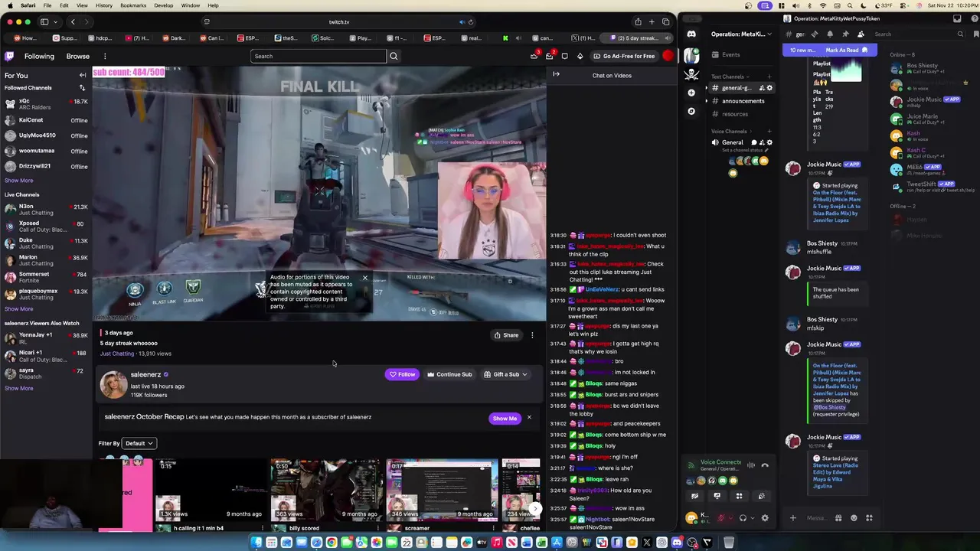
Task: Open Discord direct messages home icon
Action: tap(691, 34)
